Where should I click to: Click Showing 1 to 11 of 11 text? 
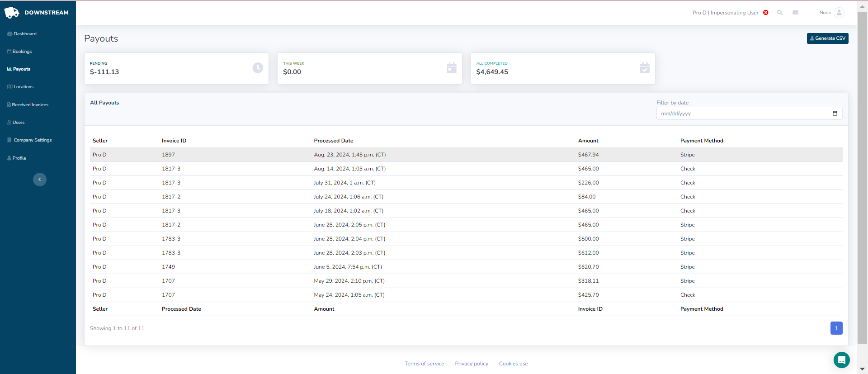[x=117, y=328]
